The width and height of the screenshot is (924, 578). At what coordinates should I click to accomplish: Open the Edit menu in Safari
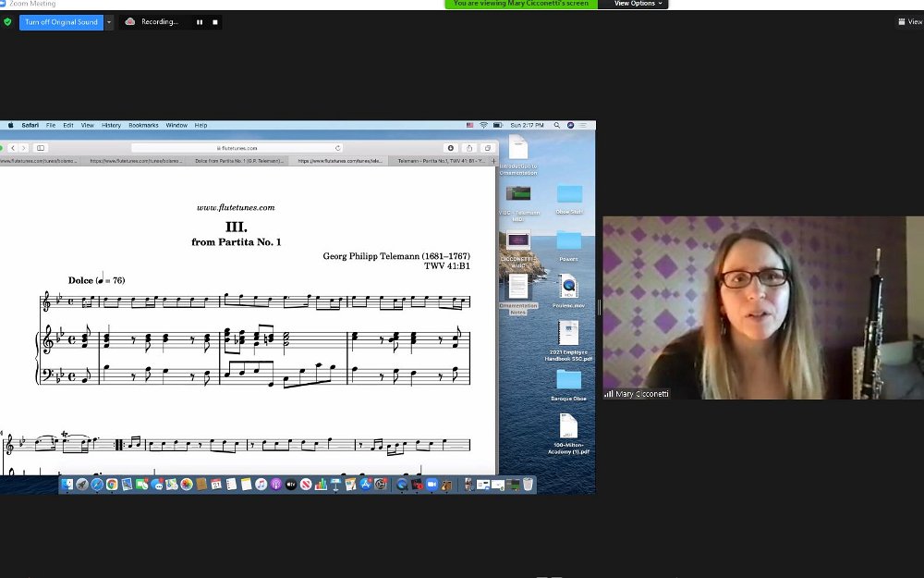click(68, 125)
